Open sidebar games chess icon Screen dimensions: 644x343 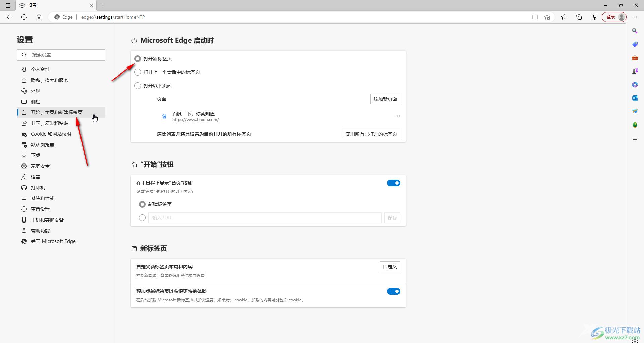pos(635,71)
